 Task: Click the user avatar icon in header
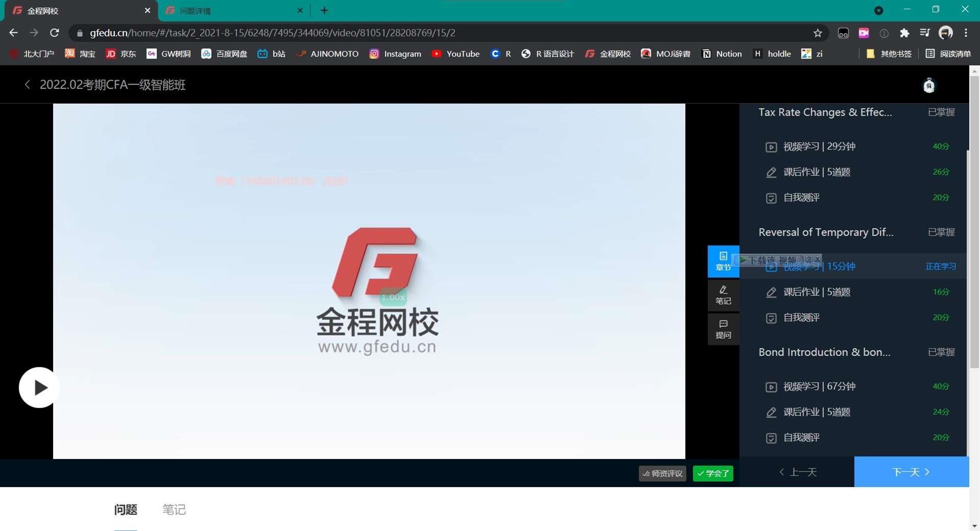point(929,85)
